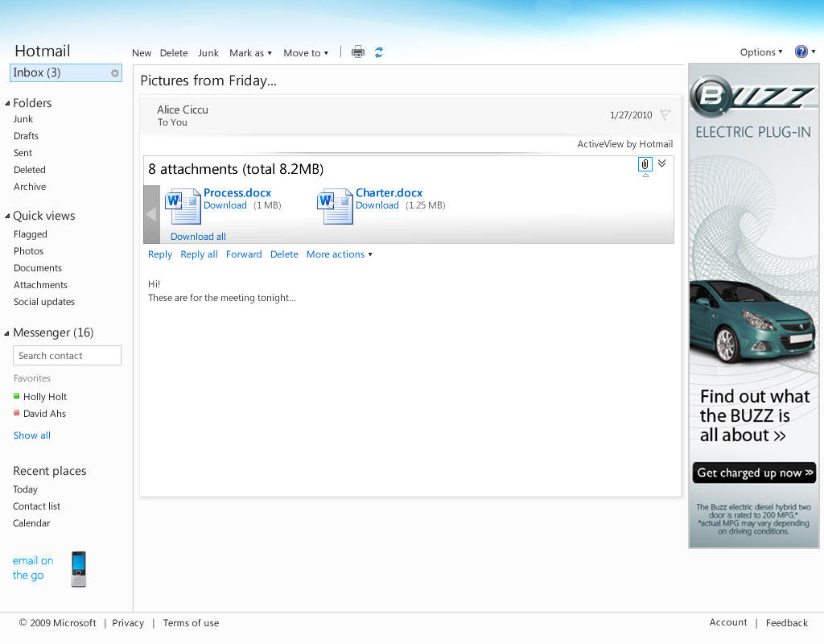Click Get charged up now button
This screenshot has width=824, height=644.
[x=754, y=473]
